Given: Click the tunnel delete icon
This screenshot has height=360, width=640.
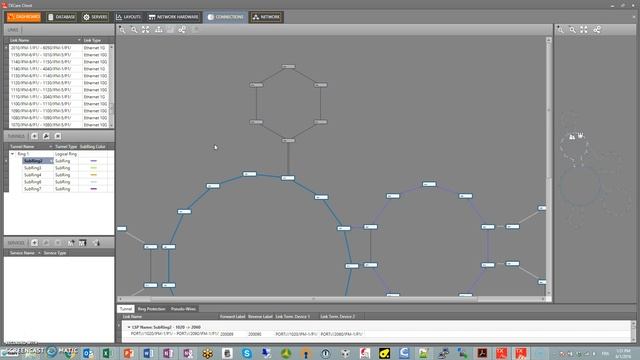Looking at the screenshot, I should point(58,136).
